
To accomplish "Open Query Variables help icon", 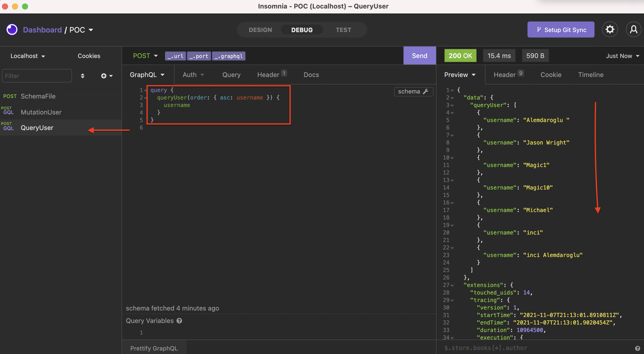I will click(x=179, y=321).
